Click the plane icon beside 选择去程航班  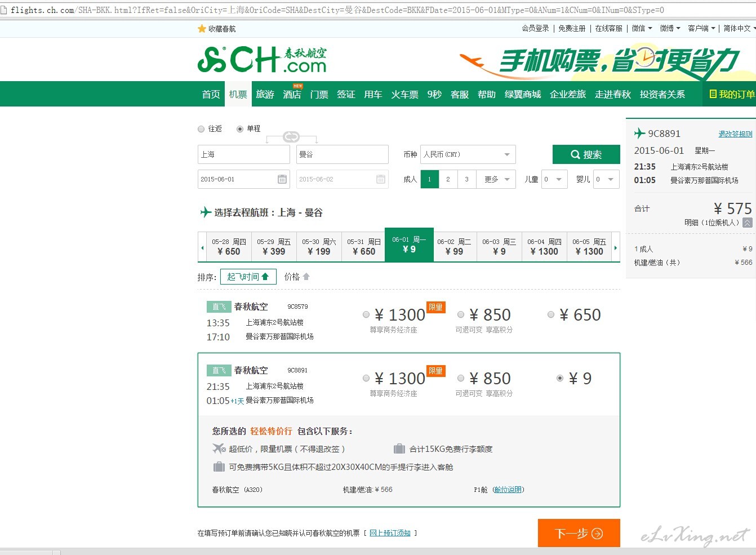[206, 212]
